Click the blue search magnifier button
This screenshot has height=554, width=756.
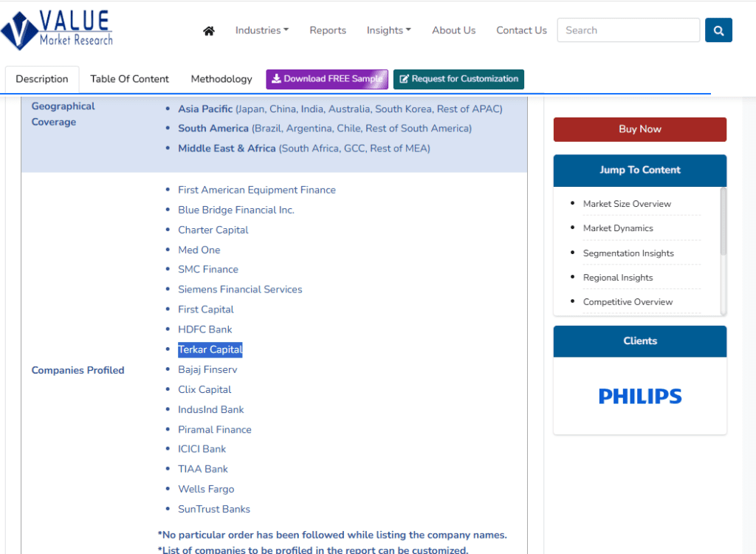[x=718, y=30]
